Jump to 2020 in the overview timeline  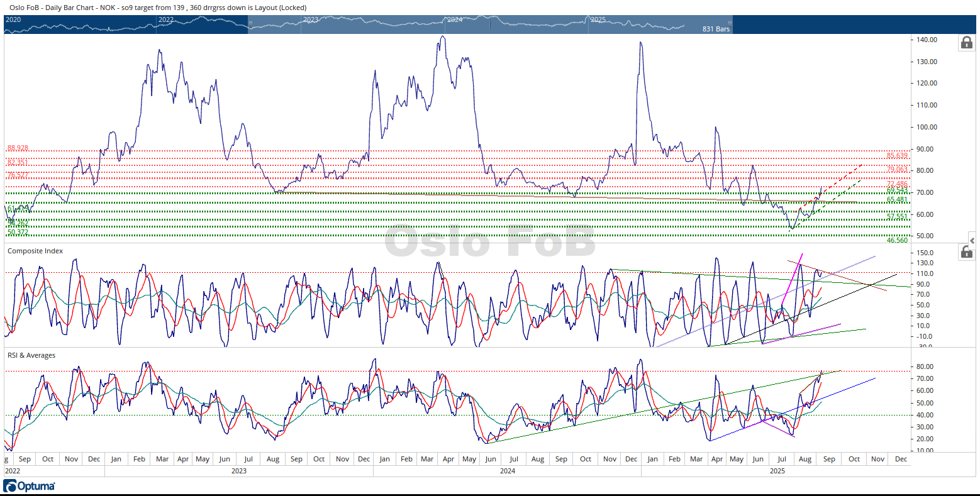pos(13,19)
